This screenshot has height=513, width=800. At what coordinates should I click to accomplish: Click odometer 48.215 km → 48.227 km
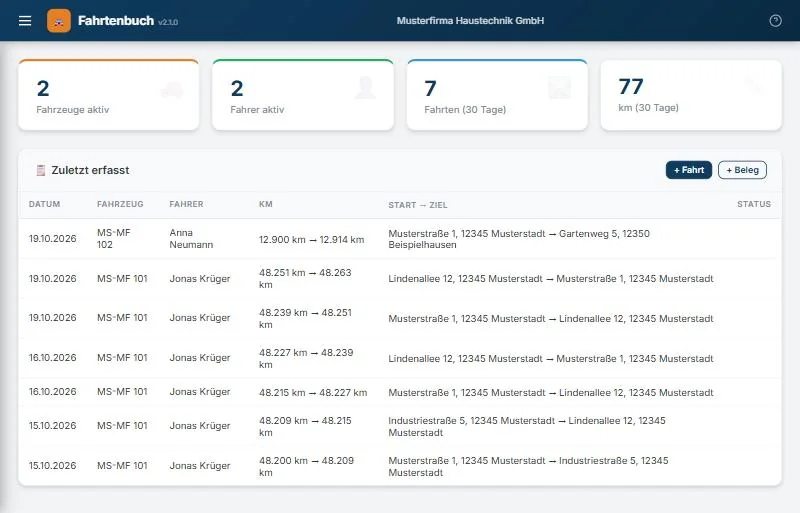point(313,393)
